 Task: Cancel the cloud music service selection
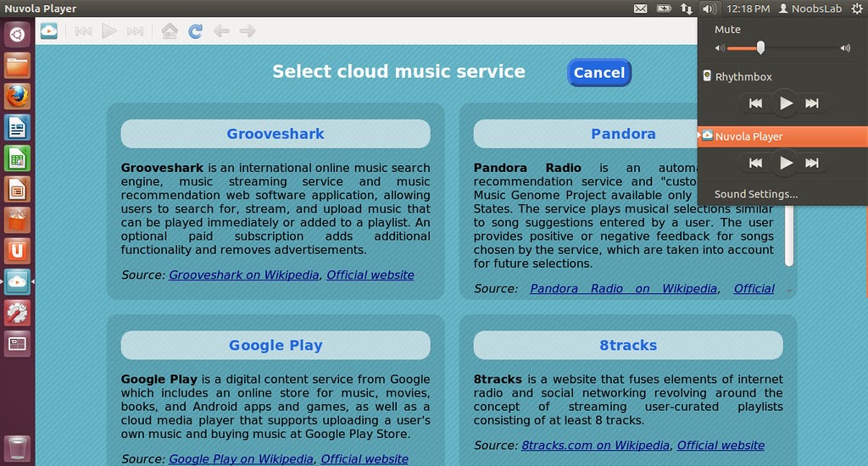(x=599, y=73)
